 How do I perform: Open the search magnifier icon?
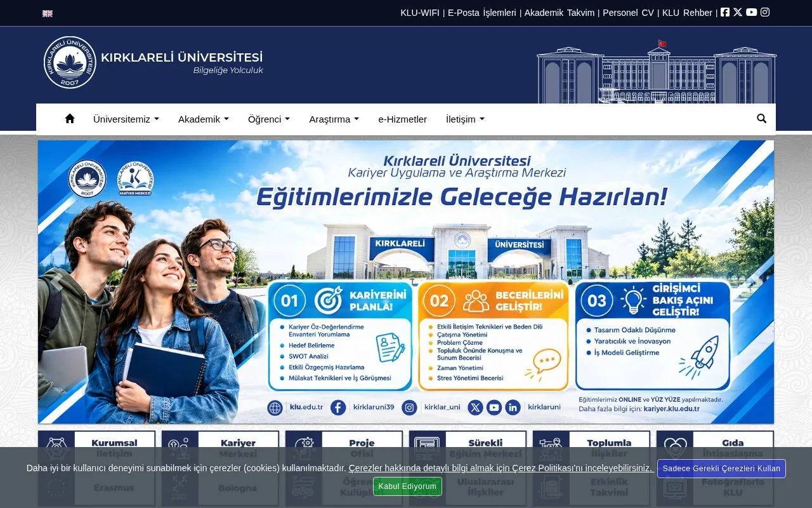pyautogui.click(x=762, y=119)
